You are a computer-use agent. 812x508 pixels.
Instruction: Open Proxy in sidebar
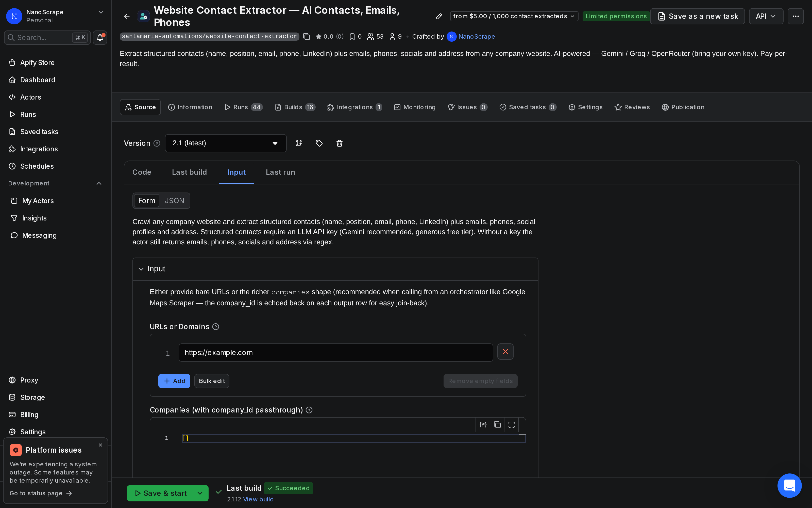pos(56,380)
